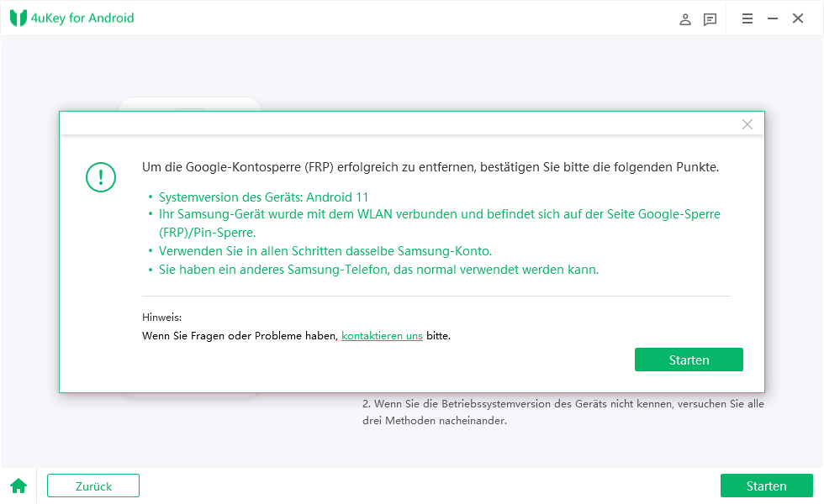Click the 4uKey shield logo
The width and height of the screenshot is (824, 504).
tap(18, 18)
